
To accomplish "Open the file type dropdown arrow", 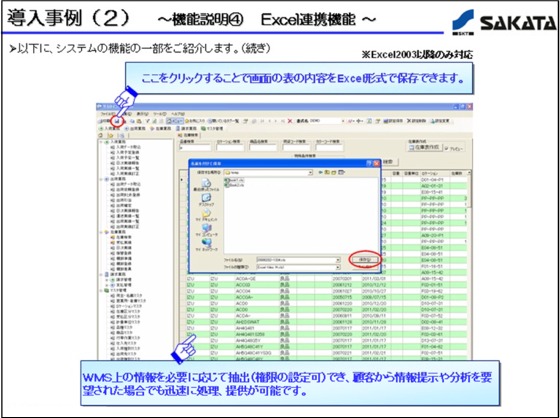I will coord(338,267).
